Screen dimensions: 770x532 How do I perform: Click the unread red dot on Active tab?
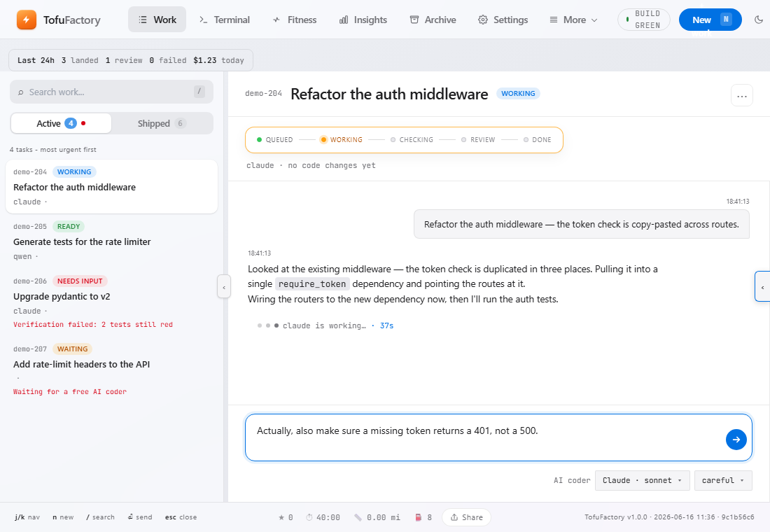(x=83, y=123)
